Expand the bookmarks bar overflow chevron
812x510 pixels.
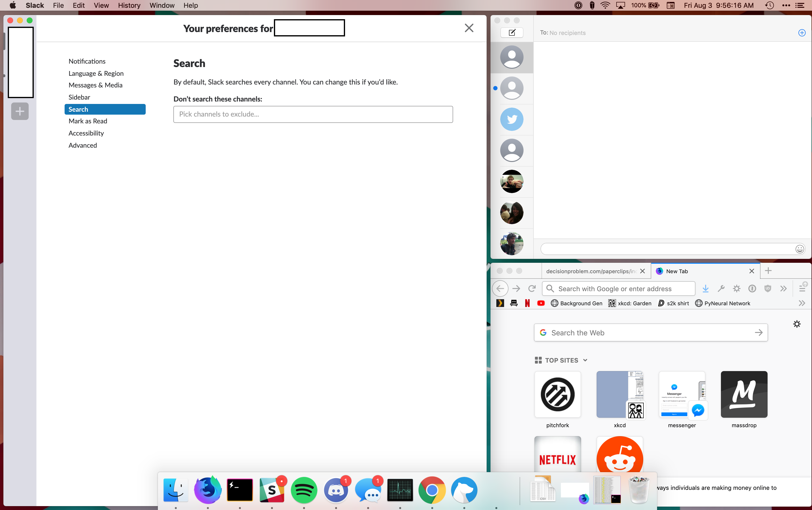pos(802,303)
